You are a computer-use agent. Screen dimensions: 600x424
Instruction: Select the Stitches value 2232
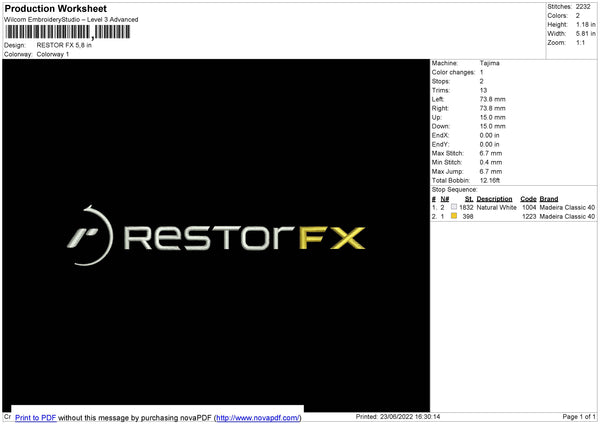point(583,7)
